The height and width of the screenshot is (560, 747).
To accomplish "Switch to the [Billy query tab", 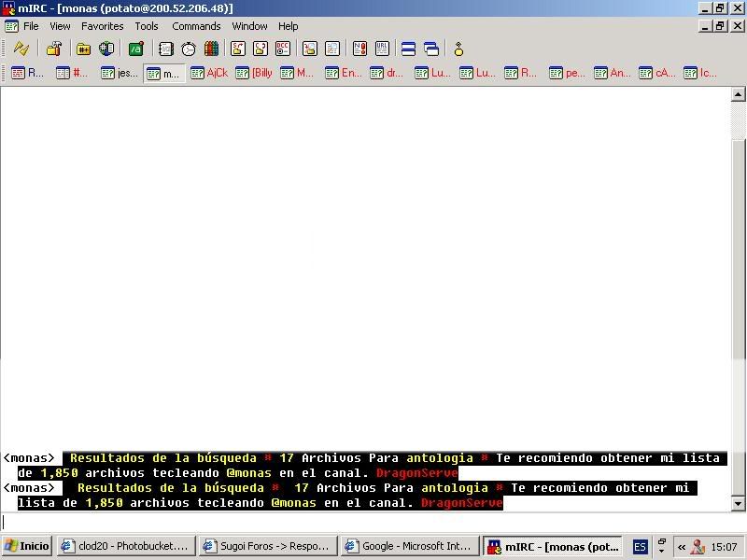I will [254, 73].
